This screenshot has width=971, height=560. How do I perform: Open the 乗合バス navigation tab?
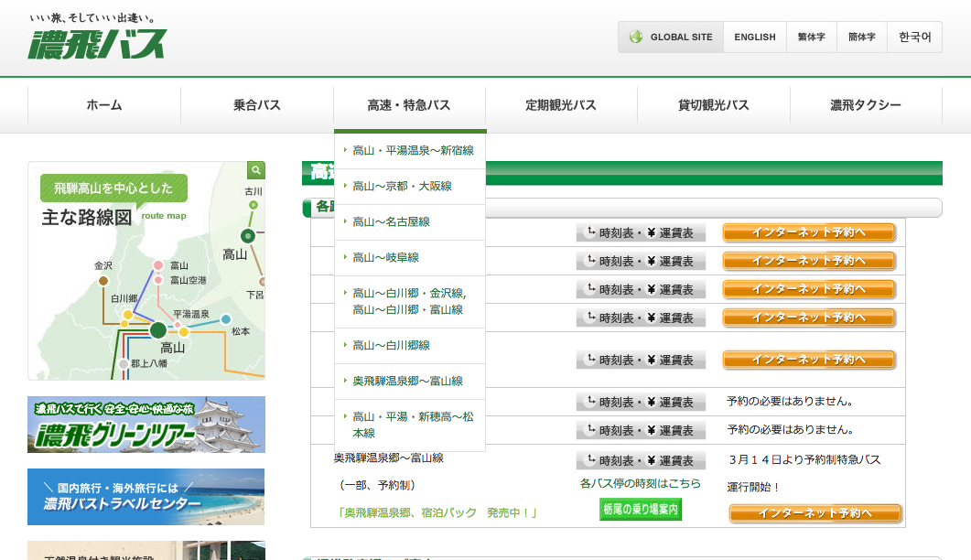pos(257,105)
